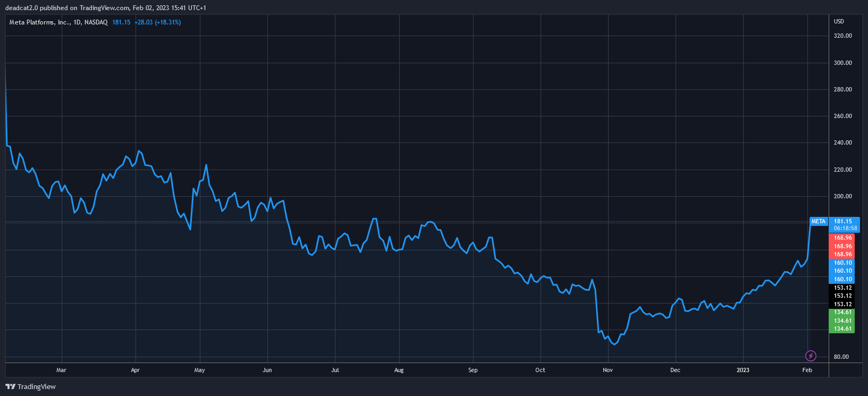Click the 181.15 current price scale label
Screen dimensions: 868x396
click(843, 221)
